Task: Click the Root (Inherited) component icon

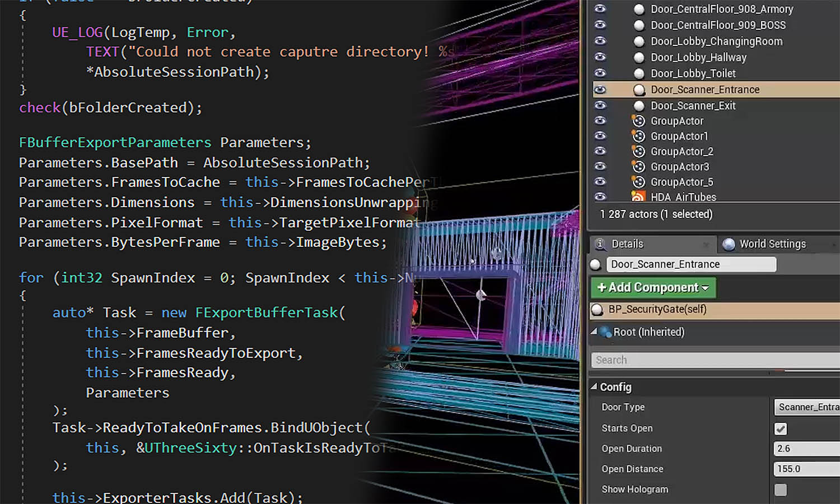Action: (x=605, y=332)
